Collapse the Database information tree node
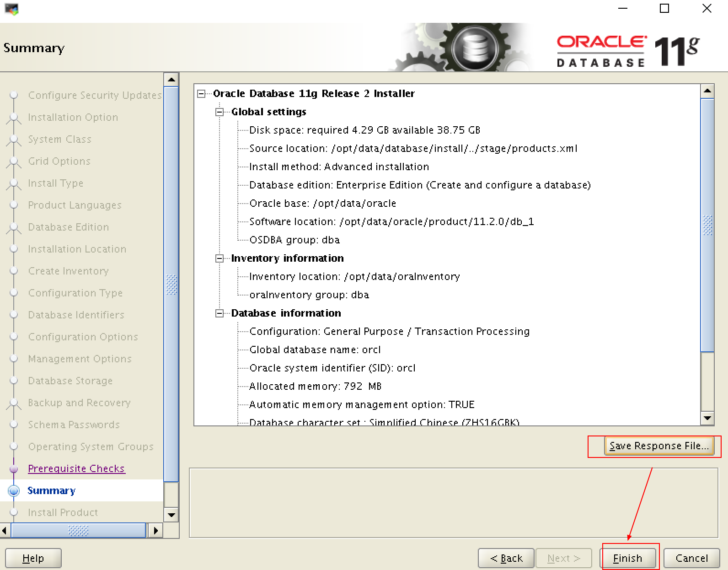 click(219, 313)
